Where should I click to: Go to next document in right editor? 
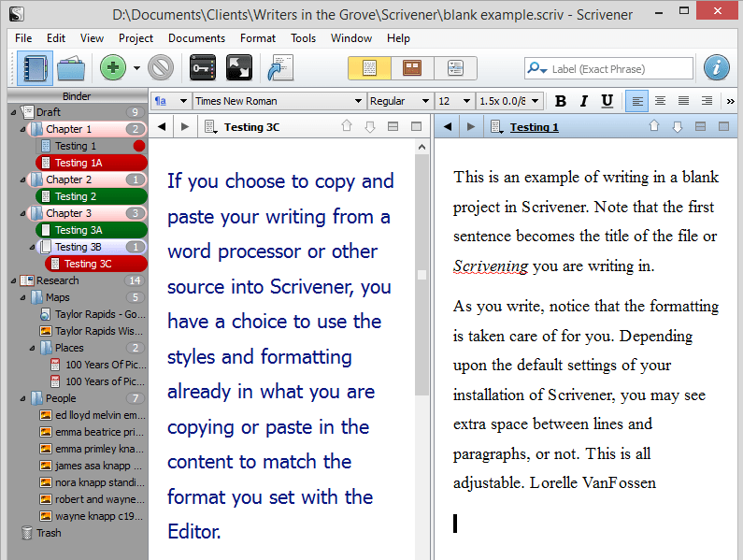678,126
